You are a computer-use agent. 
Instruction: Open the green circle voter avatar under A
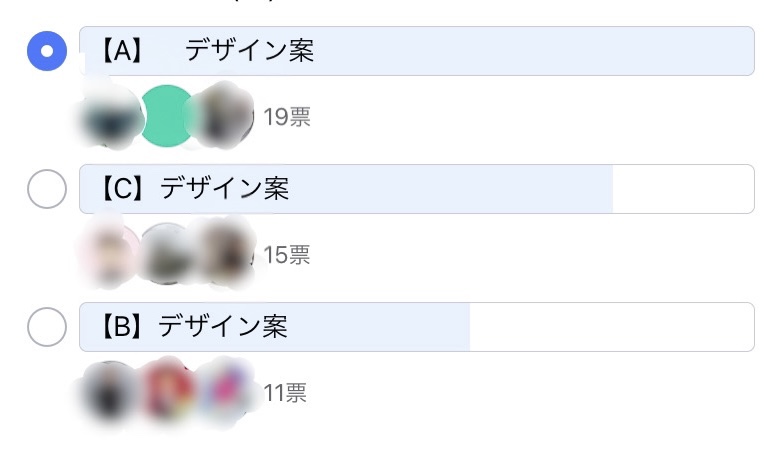click(167, 116)
